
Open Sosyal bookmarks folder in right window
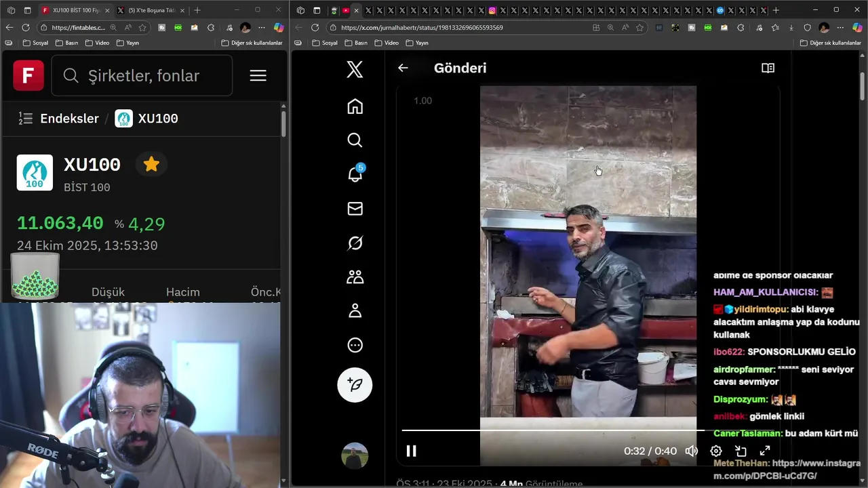(x=325, y=43)
